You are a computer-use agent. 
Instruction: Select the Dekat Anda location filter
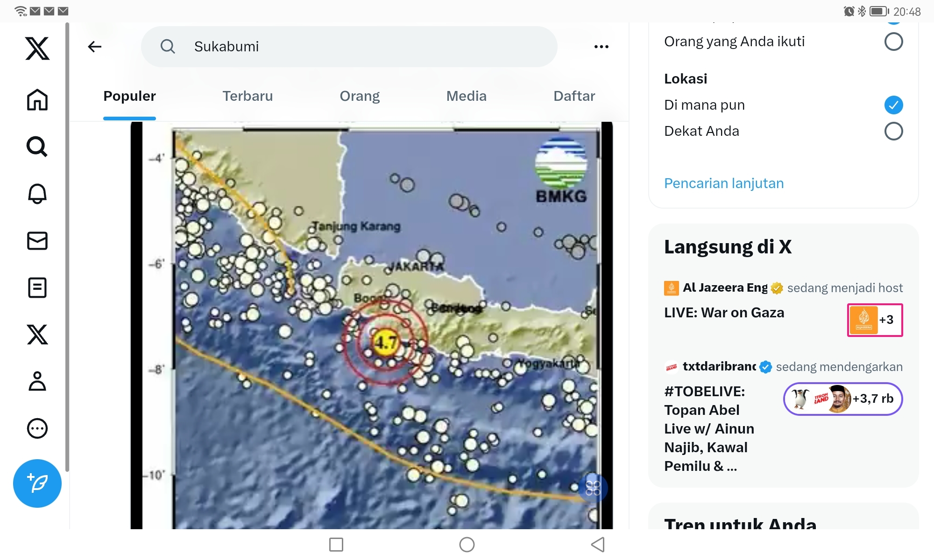[x=893, y=131]
